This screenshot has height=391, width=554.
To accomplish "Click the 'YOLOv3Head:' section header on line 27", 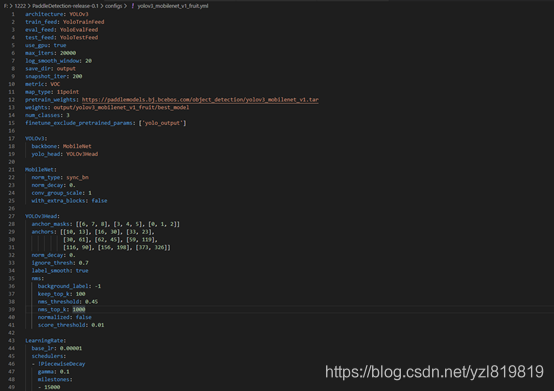I will [42, 216].
